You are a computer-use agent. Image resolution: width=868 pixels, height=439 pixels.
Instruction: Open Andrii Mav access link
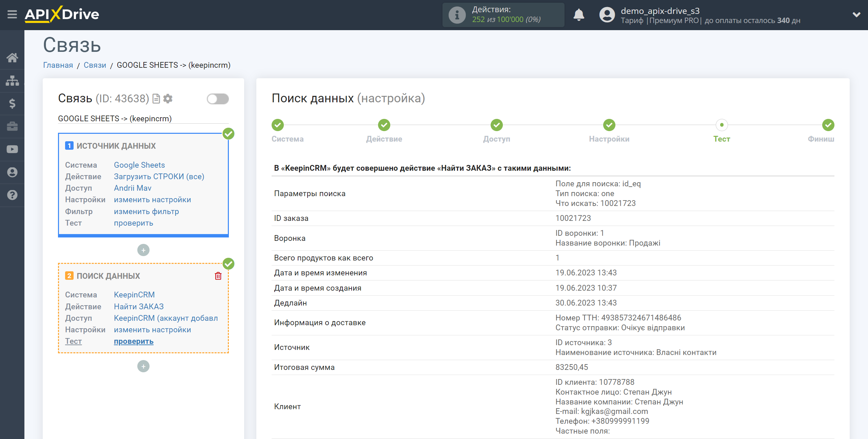133,188
